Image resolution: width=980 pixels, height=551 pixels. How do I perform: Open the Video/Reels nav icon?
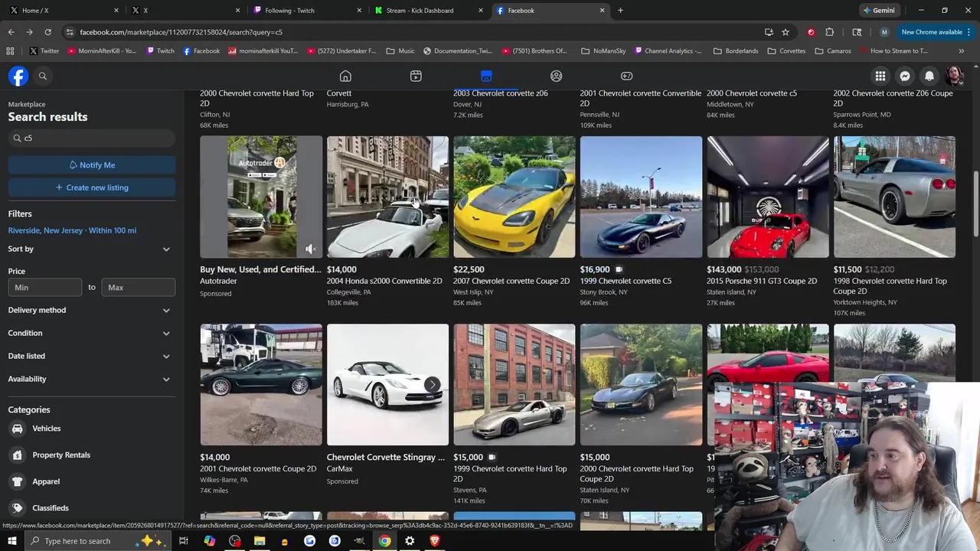tap(416, 76)
